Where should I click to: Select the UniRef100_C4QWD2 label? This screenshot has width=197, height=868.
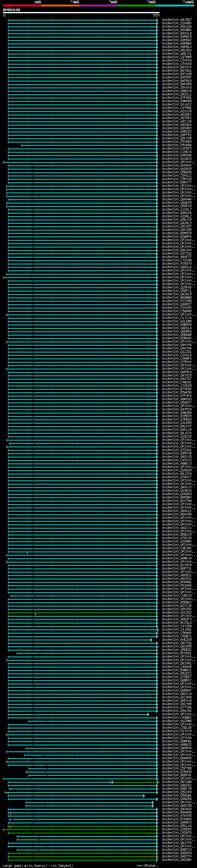tap(177, 717)
